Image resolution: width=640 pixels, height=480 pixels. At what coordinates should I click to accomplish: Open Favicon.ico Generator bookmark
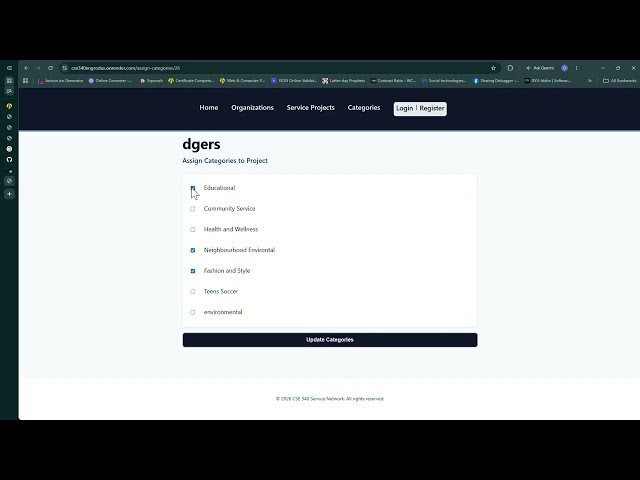coord(60,81)
